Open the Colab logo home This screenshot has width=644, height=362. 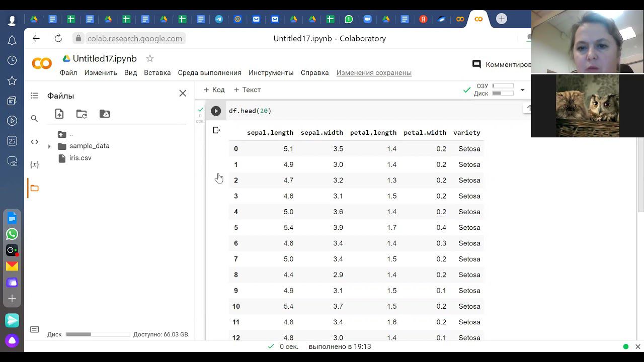pos(42,63)
